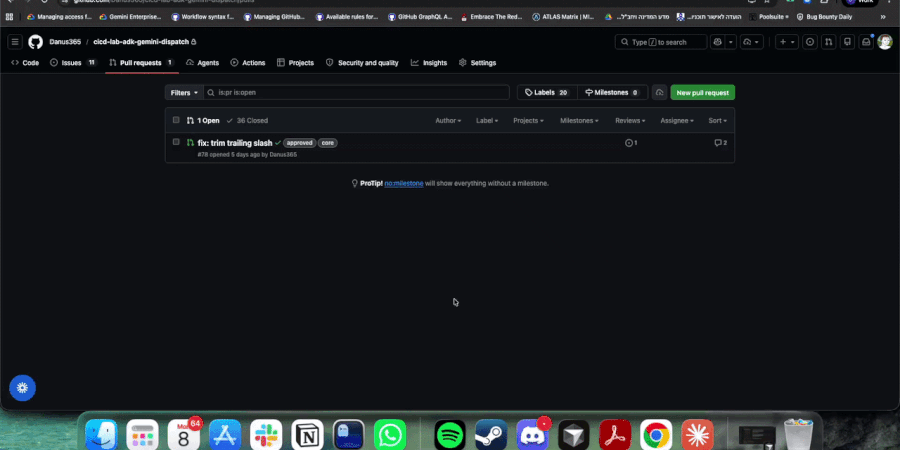
Task: Open the linked issue count icon on PR
Action: click(631, 143)
